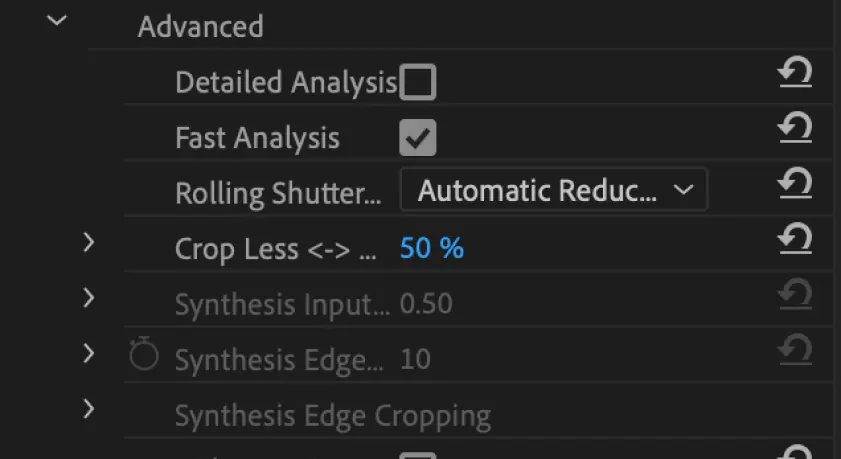The image size is (841, 459).
Task: Toggle the Synthesis Edge stopwatch animation
Action: [x=144, y=354]
